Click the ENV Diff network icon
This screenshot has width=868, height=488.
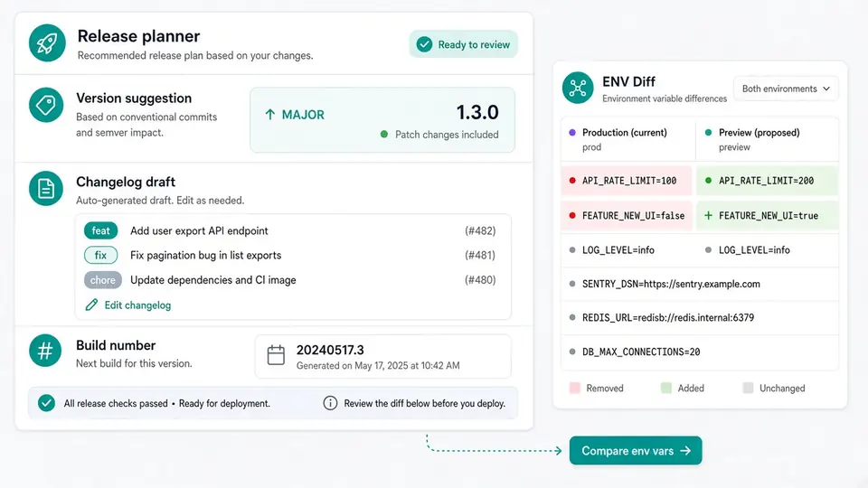coord(578,88)
